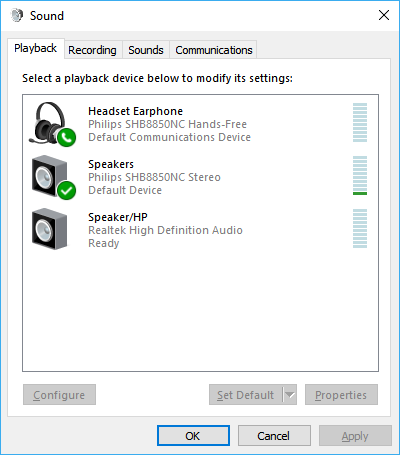Click the Speakers Philips device icon
Image resolution: width=400 pixels, height=455 pixels.
coord(53,177)
